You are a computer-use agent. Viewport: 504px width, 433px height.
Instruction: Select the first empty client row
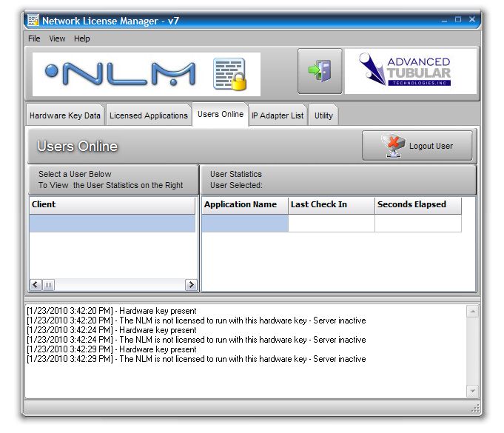coord(112,224)
